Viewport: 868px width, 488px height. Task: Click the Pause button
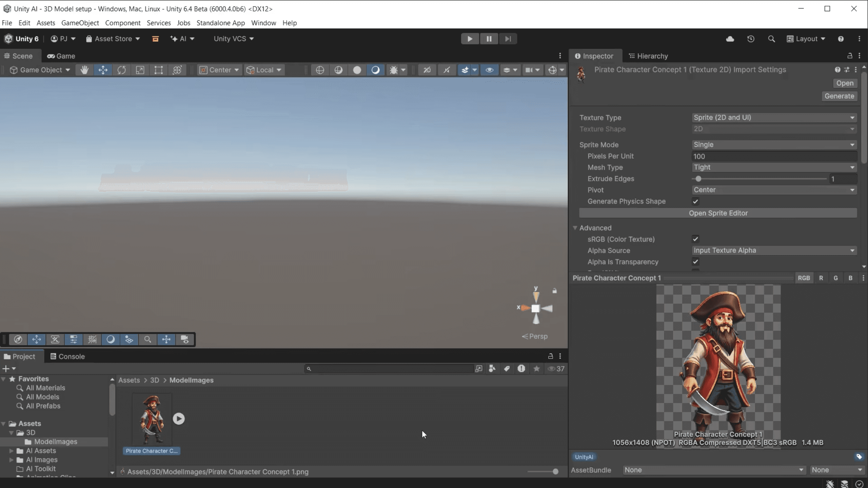click(x=489, y=39)
